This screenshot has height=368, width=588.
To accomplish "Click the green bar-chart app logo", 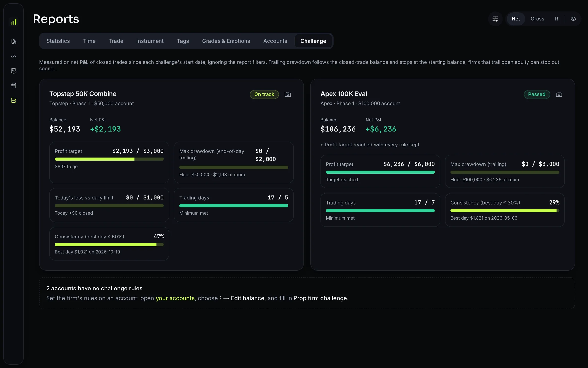I will (x=13, y=22).
